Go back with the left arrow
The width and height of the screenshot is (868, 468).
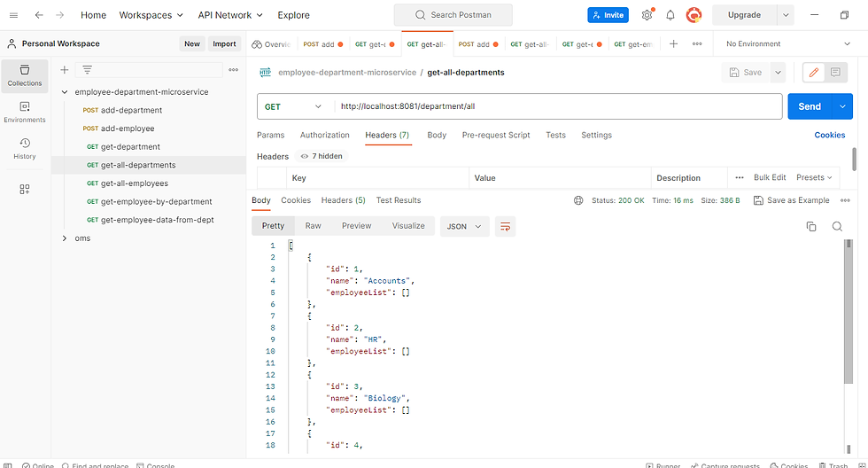click(39, 15)
